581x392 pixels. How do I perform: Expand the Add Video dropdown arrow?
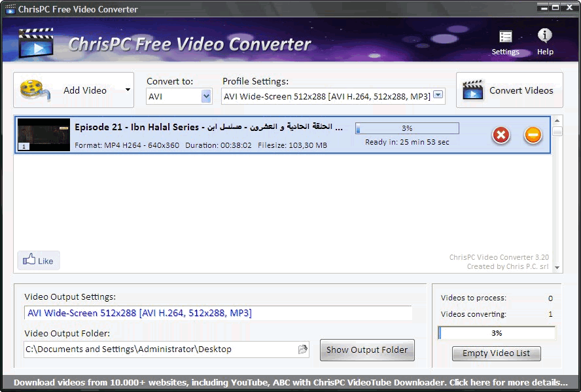click(128, 90)
